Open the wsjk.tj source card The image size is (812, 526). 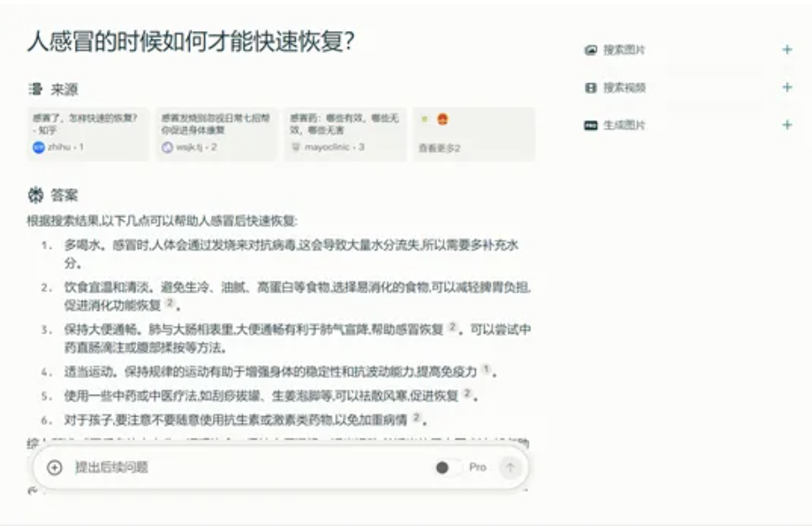(217, 134)
